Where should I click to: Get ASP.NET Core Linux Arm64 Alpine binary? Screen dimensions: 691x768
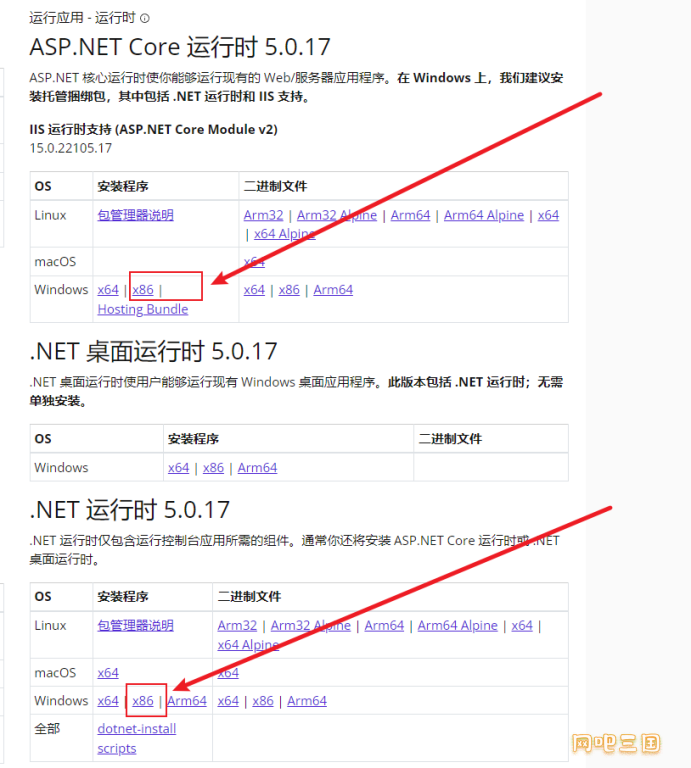(484, 215)
